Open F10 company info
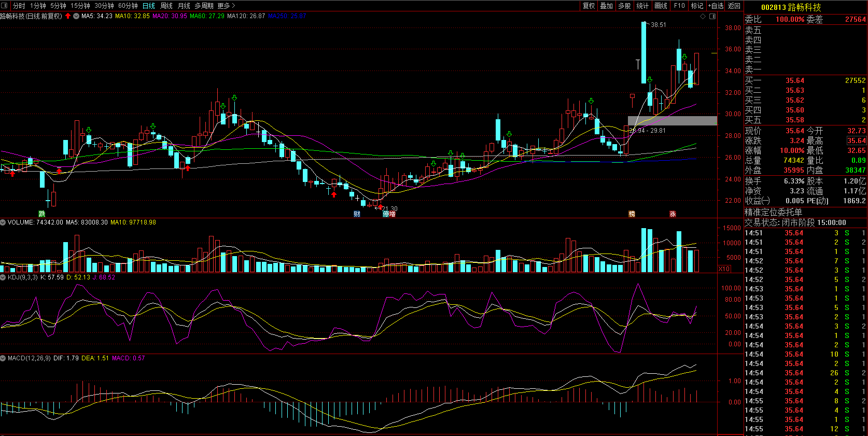This screenshot has height=436, width=868. (679, 6)
